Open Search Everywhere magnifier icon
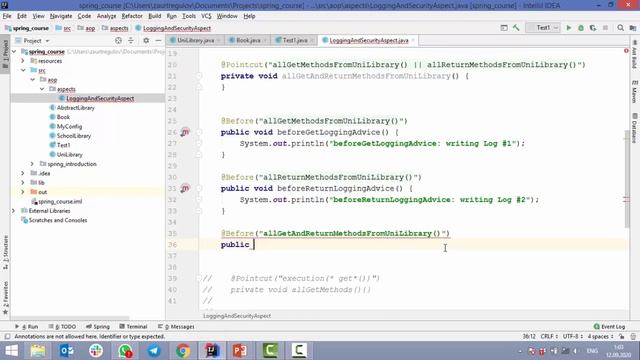 click(620, 28)
